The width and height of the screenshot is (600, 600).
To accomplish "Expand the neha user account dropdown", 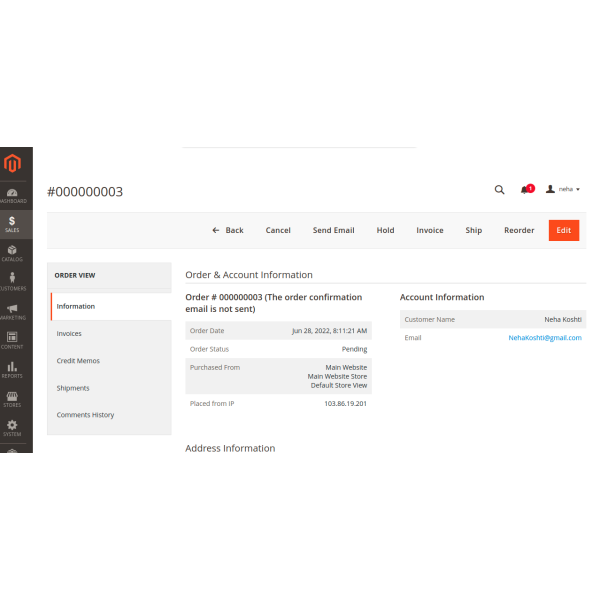I will (x=564, y=189).
